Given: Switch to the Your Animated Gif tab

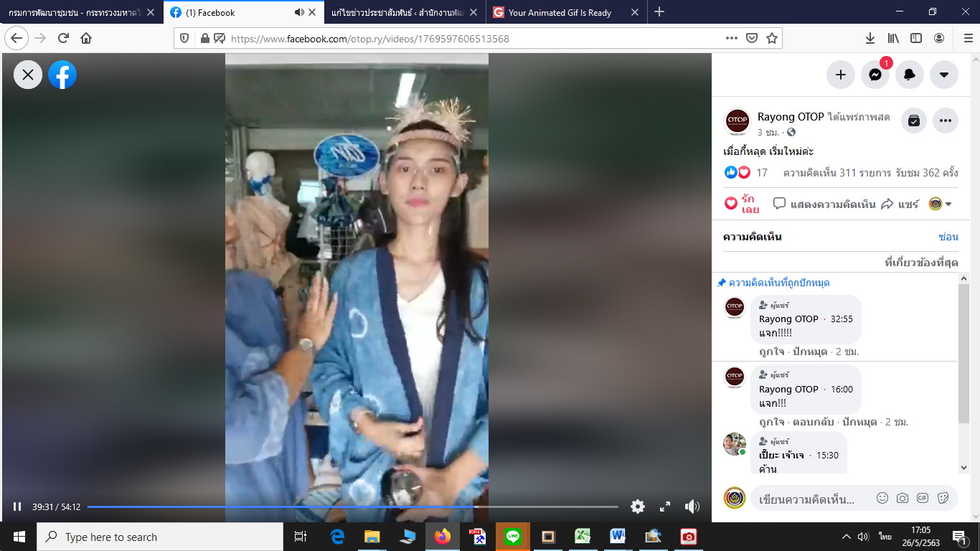Looking at the screenshot, I should click(x=558, y=12).
